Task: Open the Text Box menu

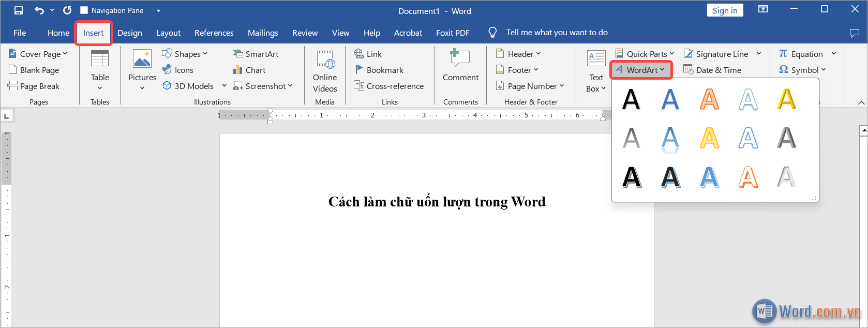Action: pos(596,71)
